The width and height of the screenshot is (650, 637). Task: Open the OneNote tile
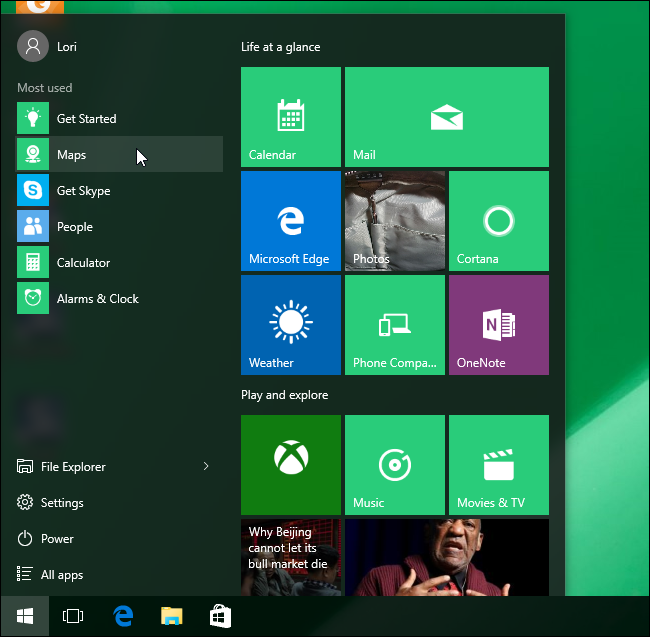click(499, 325)
